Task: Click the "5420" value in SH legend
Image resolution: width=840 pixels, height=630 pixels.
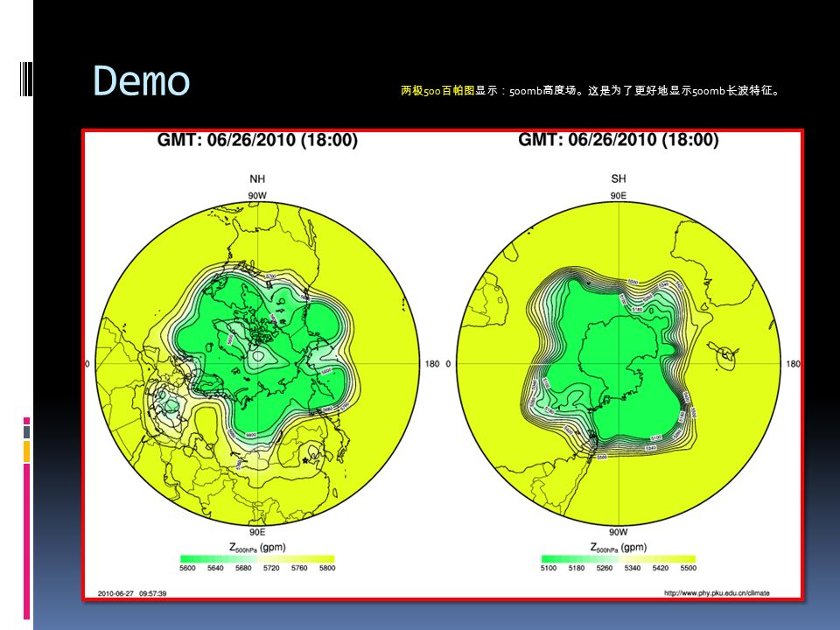Action: click(660, 568)
